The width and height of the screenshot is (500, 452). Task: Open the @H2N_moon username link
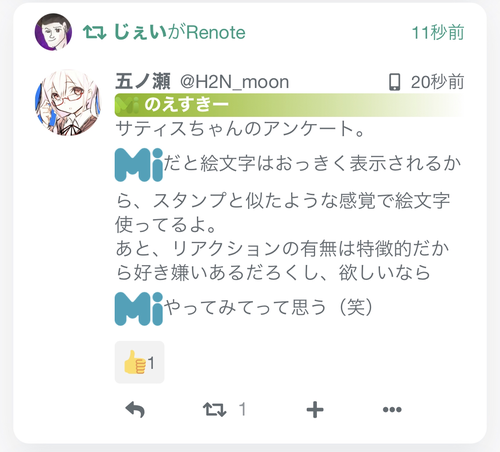coord(234,82)
